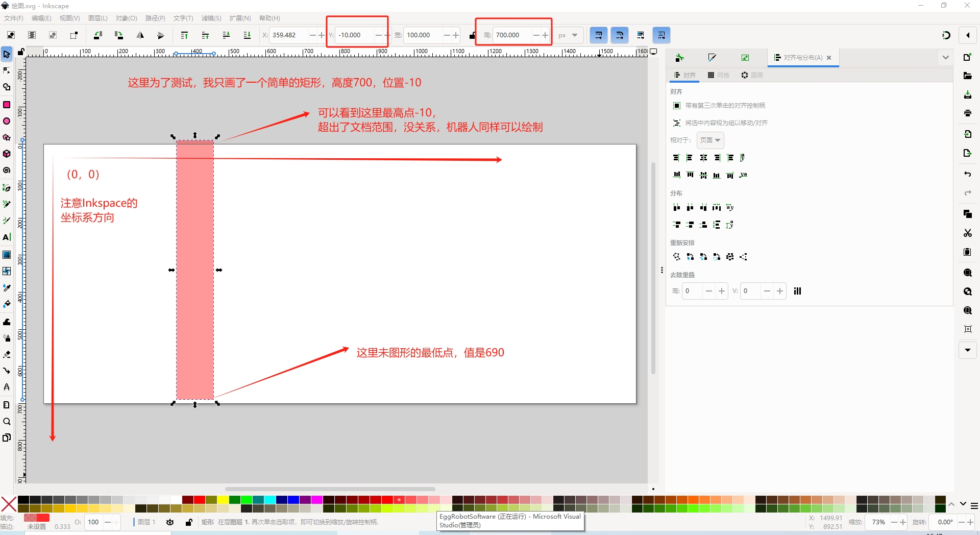Expand the dock panel chevron menu
This screenshot has height=535, width=980.
point(945,58)
